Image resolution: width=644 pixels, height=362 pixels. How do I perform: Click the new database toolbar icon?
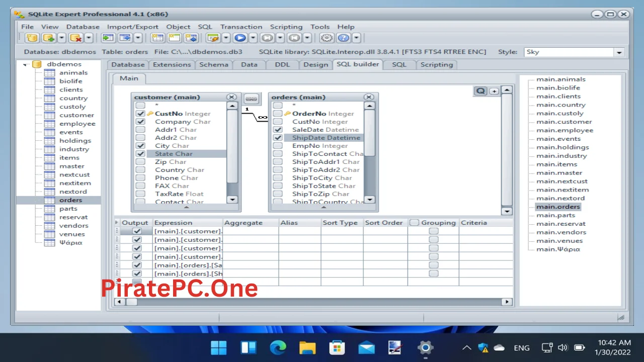point(32,38)
